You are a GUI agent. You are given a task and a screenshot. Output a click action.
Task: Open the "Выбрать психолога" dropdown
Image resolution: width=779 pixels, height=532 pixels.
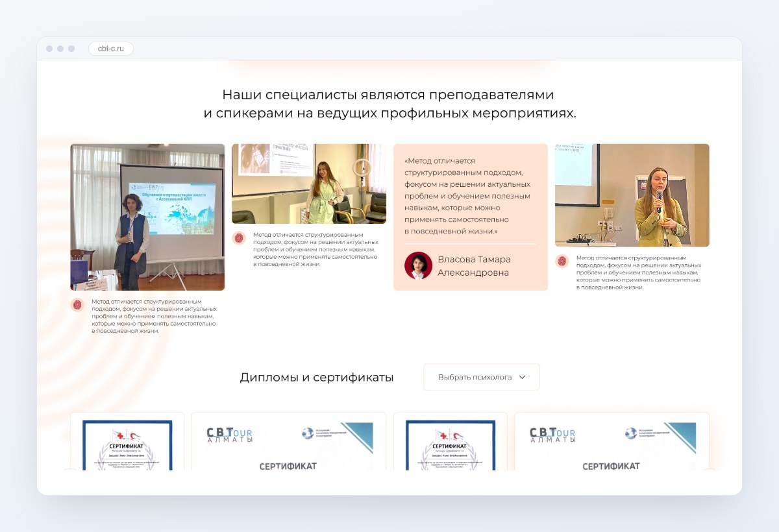coord(482,377)
